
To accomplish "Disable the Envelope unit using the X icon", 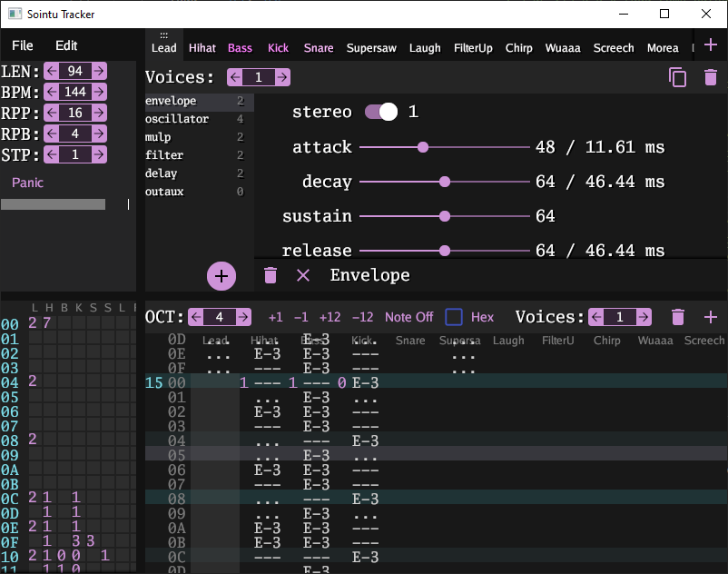I will pos(303,274).
